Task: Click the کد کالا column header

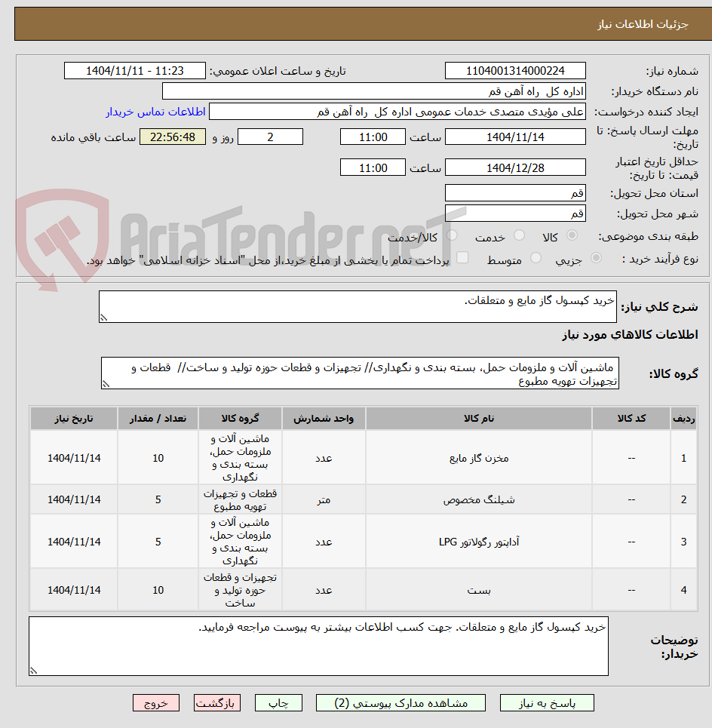Action: [631, 419]
